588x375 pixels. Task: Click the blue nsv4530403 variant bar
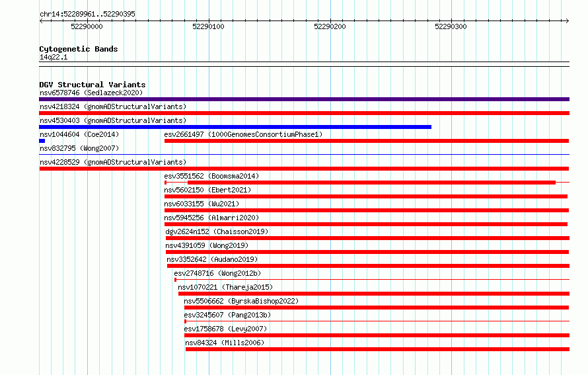click(235, 127)
